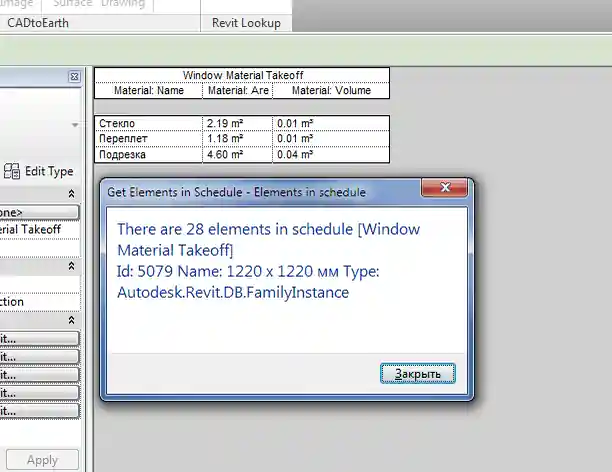Close the Properties palette with X icon
Image resolution: width=612 pixels, height=472 pixels.
point(74,77)
